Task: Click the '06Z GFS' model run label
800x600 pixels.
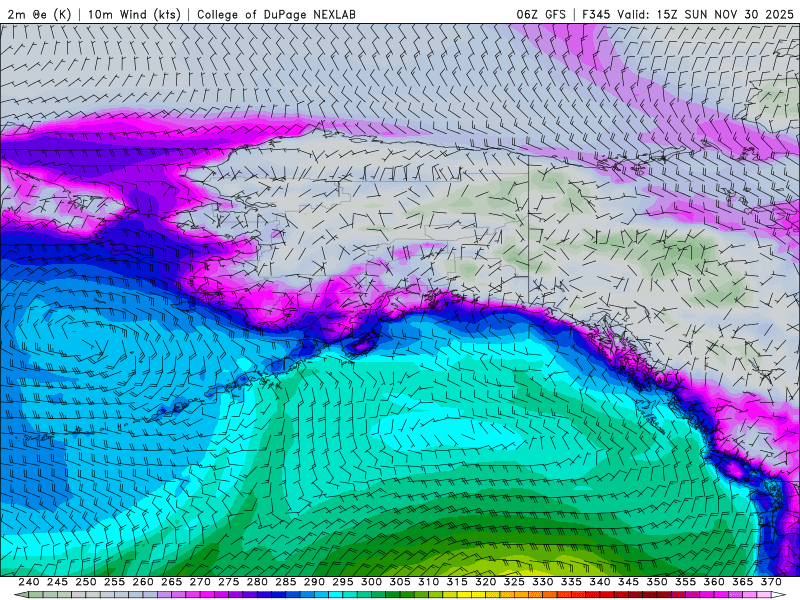Action: pos(541,14)
